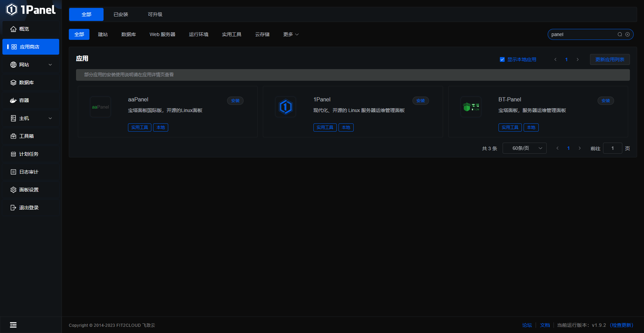Open aaPanel app title
644x333 pixels.
(x=138, y=99)
